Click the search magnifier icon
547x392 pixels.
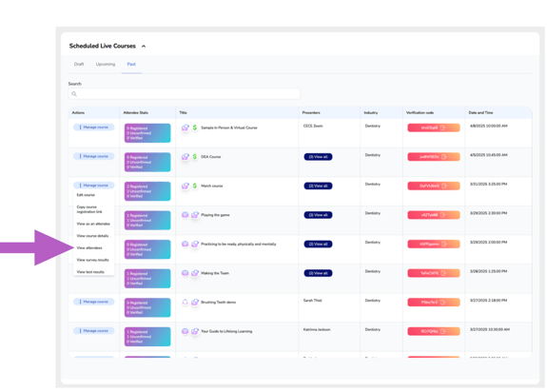coord(74,94)
